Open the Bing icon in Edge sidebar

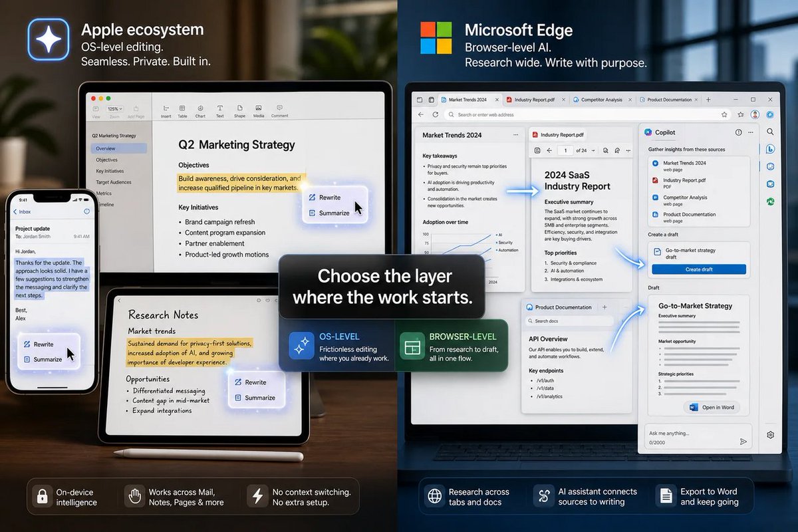click(770, 149)
